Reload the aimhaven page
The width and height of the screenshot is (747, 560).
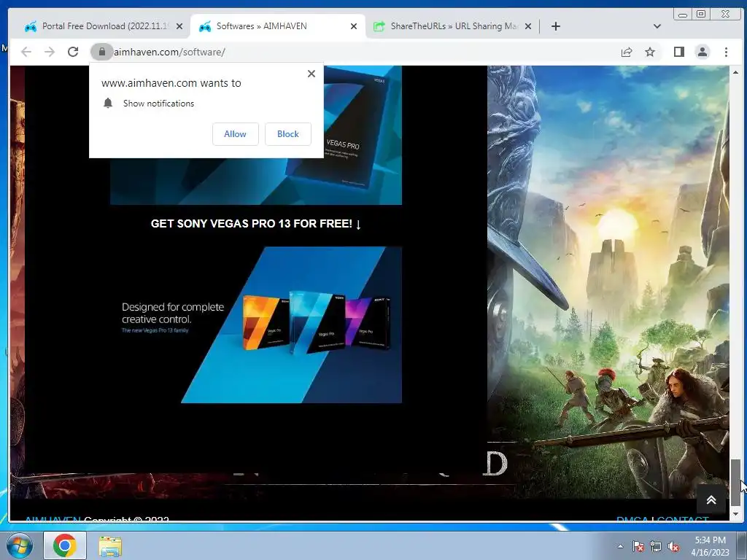coord(73,52)
